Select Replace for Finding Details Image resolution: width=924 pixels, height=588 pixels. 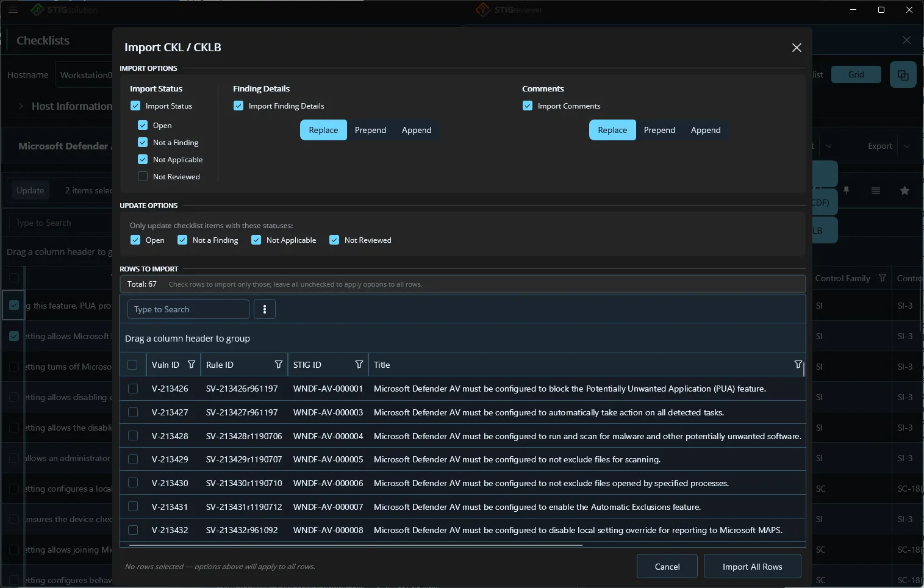[x=323, y=130]
